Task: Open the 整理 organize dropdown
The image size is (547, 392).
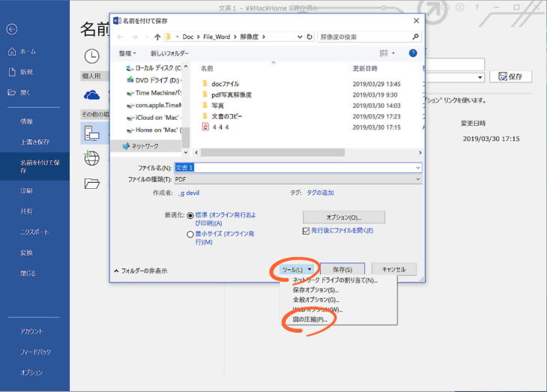Action: [128, 53]
